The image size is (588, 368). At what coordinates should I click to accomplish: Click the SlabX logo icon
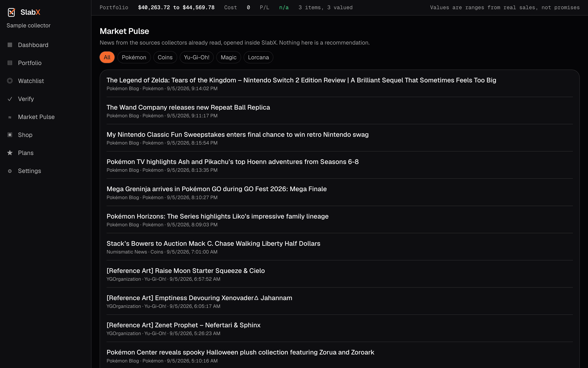click(11, 12)
